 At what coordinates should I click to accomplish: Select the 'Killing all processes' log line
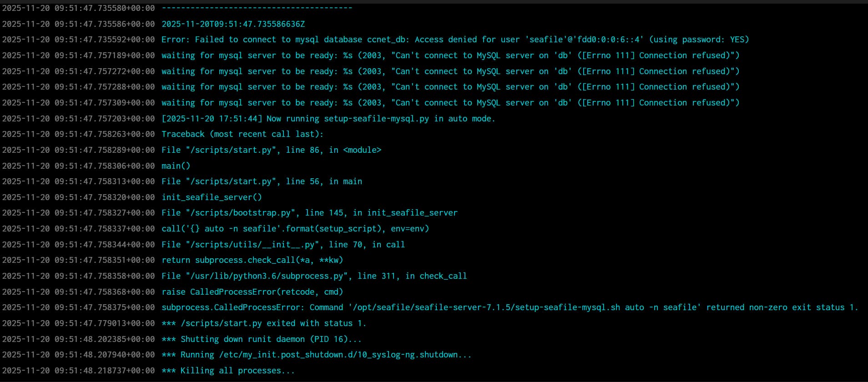tap(228, 371)
